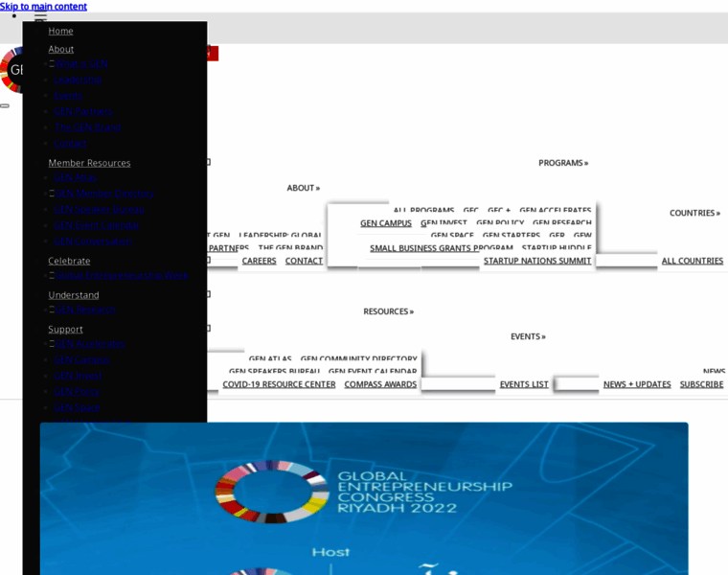Select Celebrate heading in black menu
Viewport: 728px width, 575px height.
click(69, 261)
